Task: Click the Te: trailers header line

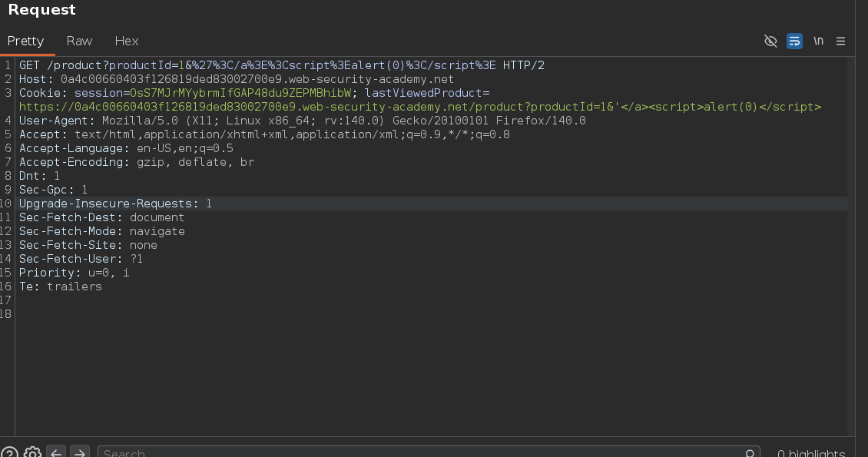Action: point(61,286)
